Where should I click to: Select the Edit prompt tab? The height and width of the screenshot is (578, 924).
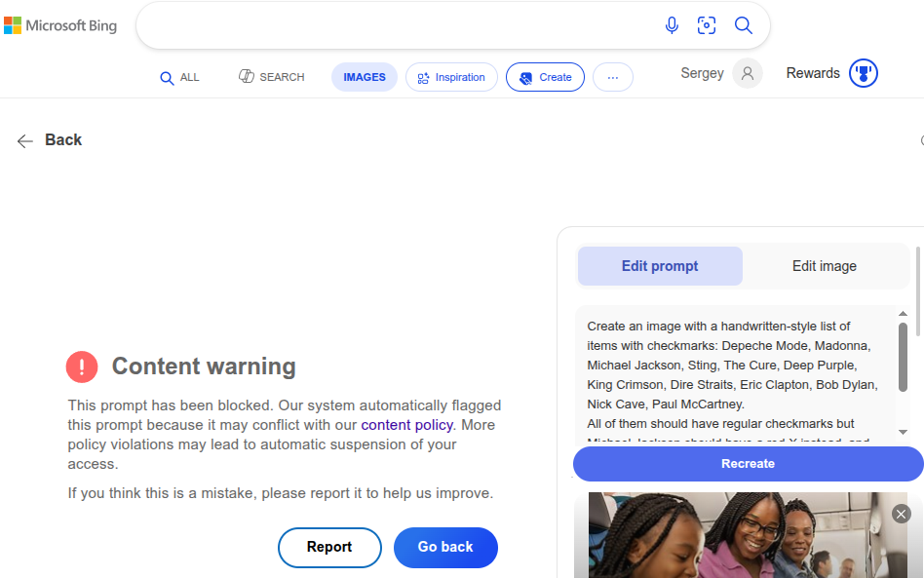tap(660, 266)
